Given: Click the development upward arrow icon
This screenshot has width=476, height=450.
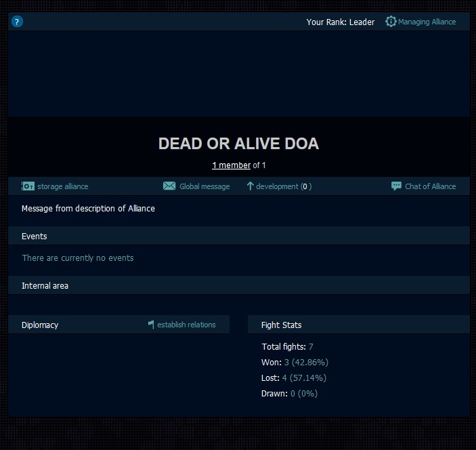Looking at the screenshot, I should (x=250, y=186).
